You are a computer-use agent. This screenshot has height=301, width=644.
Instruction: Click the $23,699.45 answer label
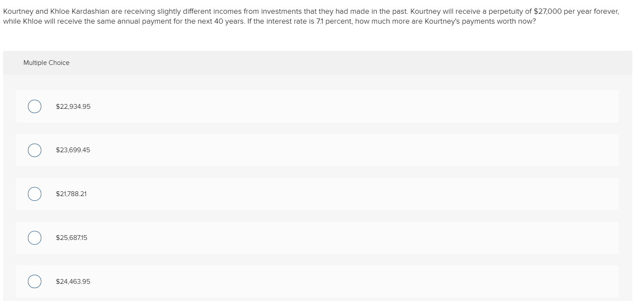(x=73, y=150)
